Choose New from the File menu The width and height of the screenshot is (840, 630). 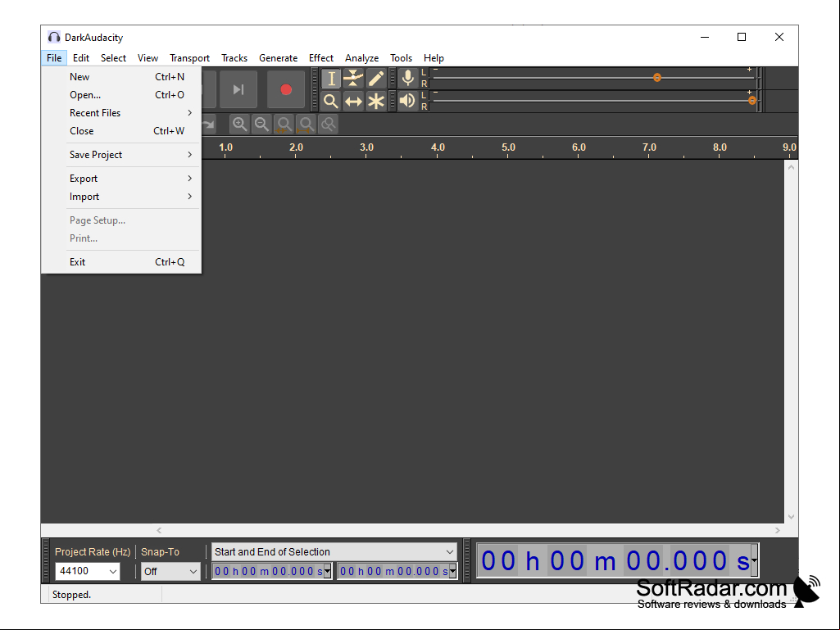[x=121, y=77]
